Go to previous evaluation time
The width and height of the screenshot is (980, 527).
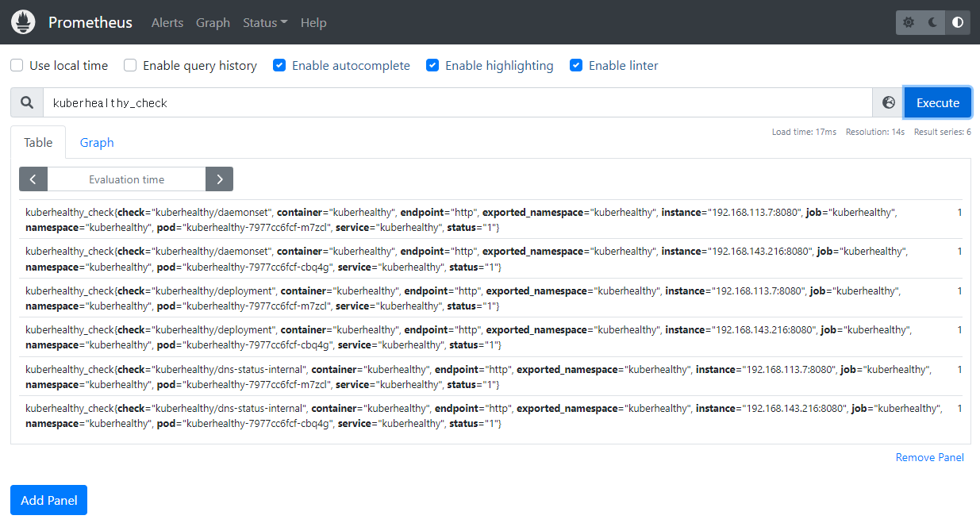point(33,179)
